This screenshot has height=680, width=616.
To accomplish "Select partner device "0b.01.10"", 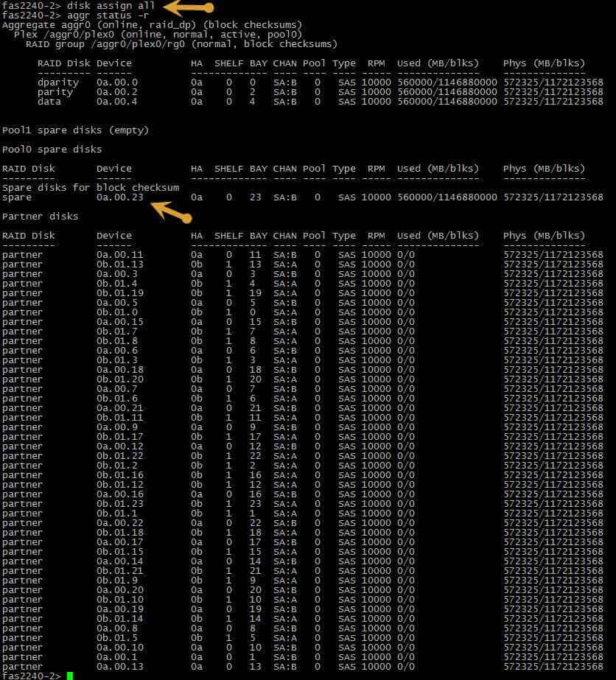I will pos(119,600).
